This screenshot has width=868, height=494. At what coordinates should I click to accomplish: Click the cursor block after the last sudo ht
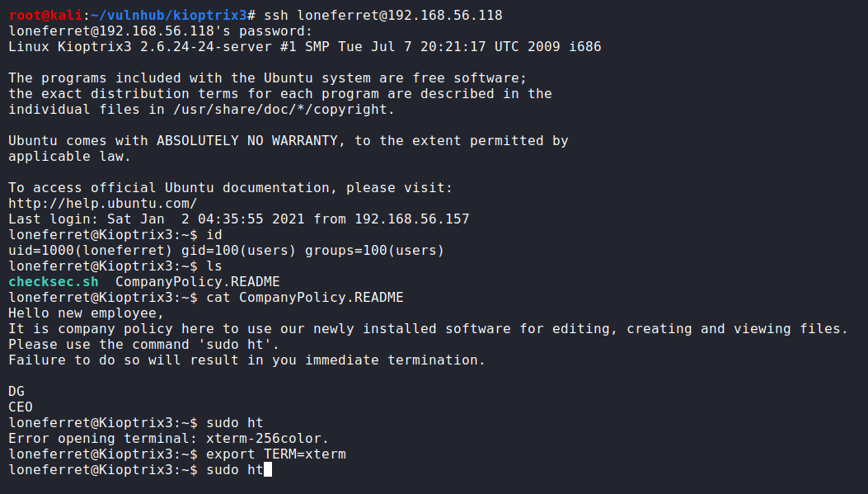268,470
